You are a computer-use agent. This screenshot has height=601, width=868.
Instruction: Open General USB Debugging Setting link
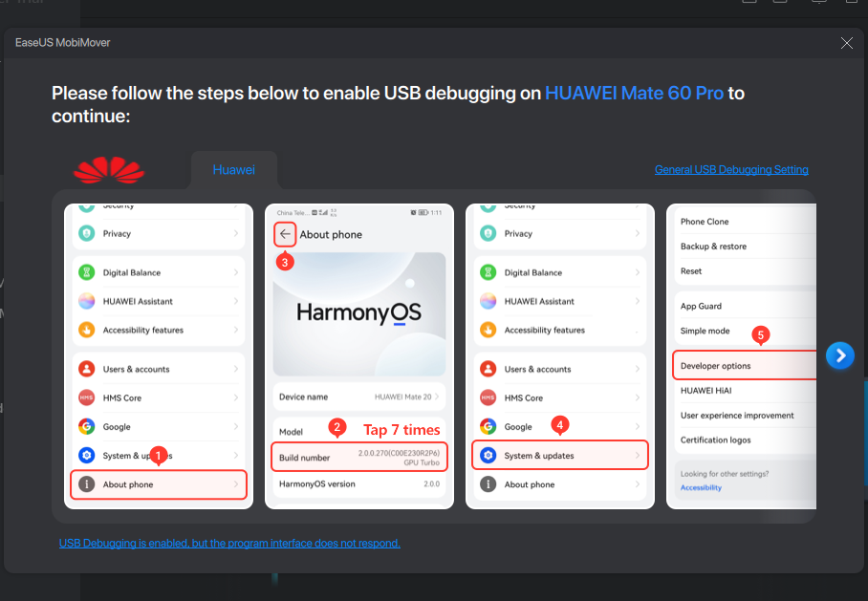[x=731, y=170]
